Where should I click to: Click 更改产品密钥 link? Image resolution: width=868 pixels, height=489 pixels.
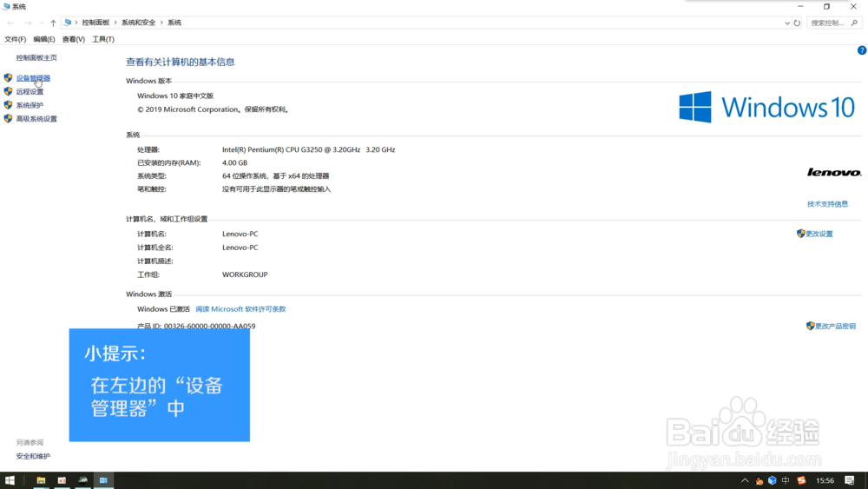[x=835, y=327]
